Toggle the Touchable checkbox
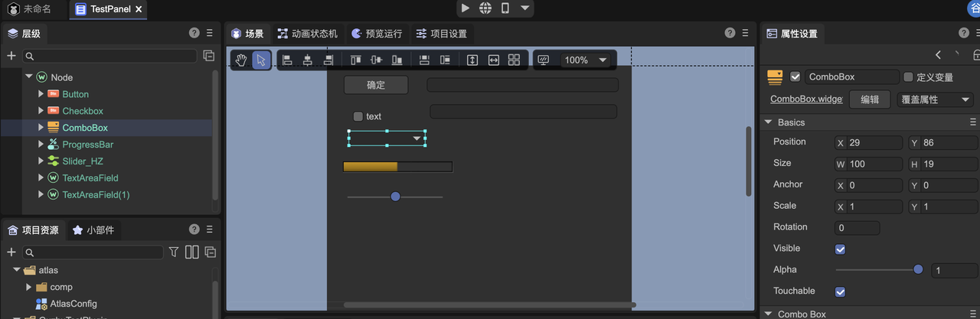 [x=840, y=292]
